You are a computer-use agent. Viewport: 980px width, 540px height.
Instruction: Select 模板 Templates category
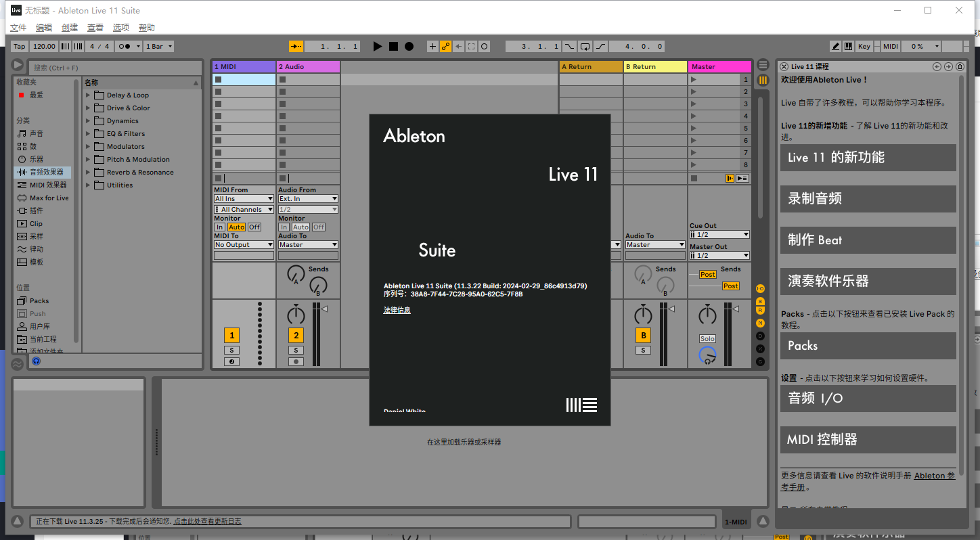tap(37, 262)
